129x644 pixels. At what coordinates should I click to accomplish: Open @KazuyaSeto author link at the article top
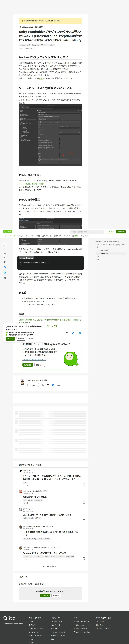pyautogui.click(x=33, y=27)
